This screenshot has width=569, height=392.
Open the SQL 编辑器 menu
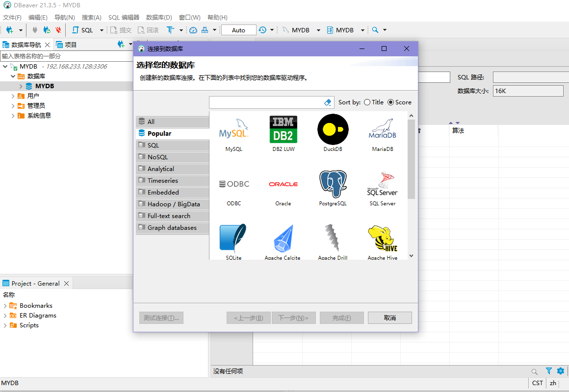(124, 18)
